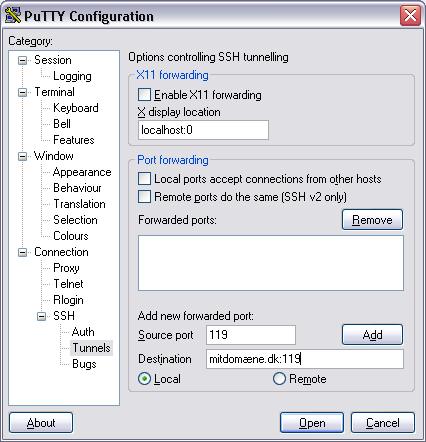Collapse the Connection tree node
The image size is (426, 442).
tap(22, 252)
